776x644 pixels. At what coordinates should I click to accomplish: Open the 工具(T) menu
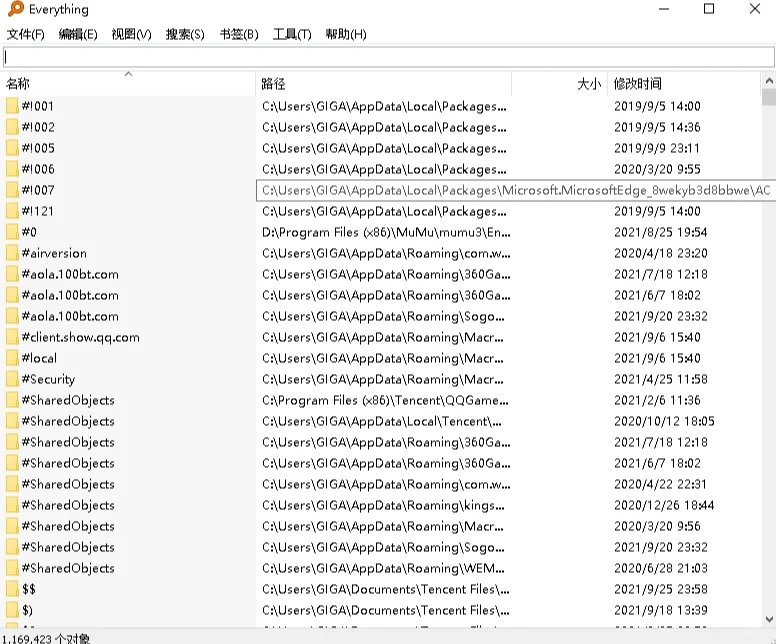point(292,34)
